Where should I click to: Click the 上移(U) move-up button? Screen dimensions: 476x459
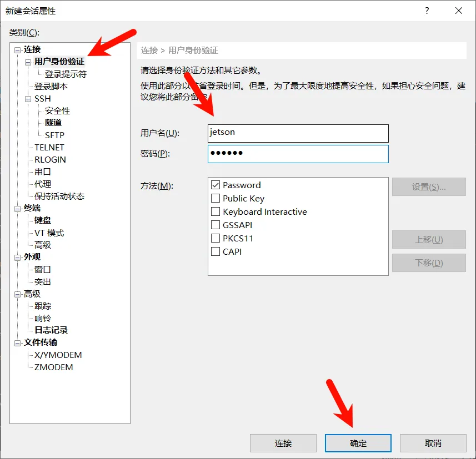(x=429, y=240)
